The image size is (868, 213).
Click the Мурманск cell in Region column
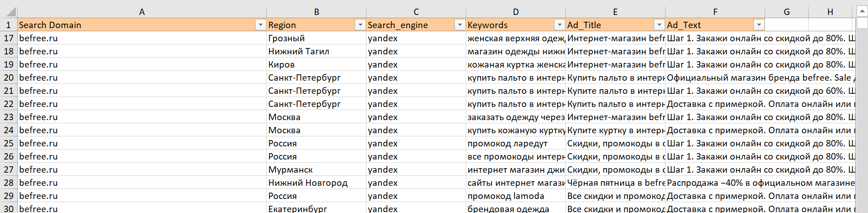(316, 169)
